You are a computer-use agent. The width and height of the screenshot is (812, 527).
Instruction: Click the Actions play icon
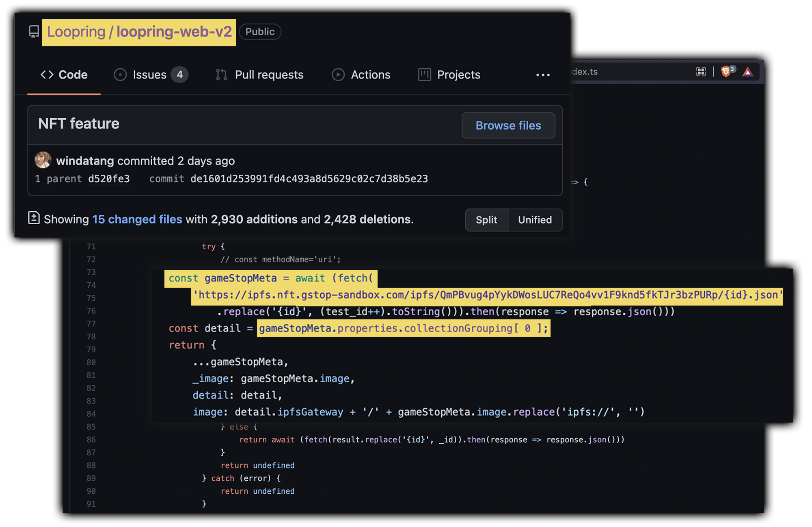(338, 75)
